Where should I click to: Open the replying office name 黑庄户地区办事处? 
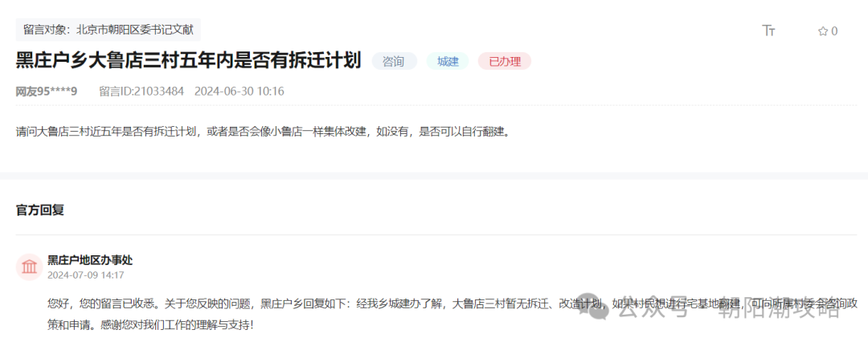pyautogui.click(x=89, y=259)
